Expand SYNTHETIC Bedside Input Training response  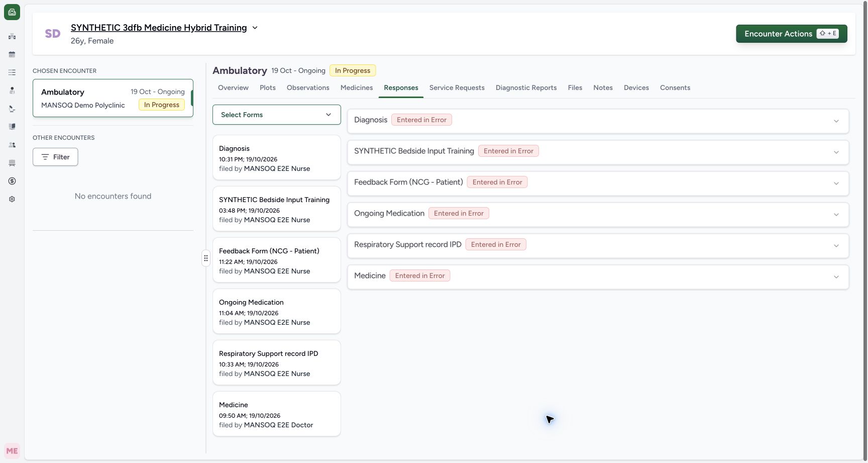coord(836,152)
